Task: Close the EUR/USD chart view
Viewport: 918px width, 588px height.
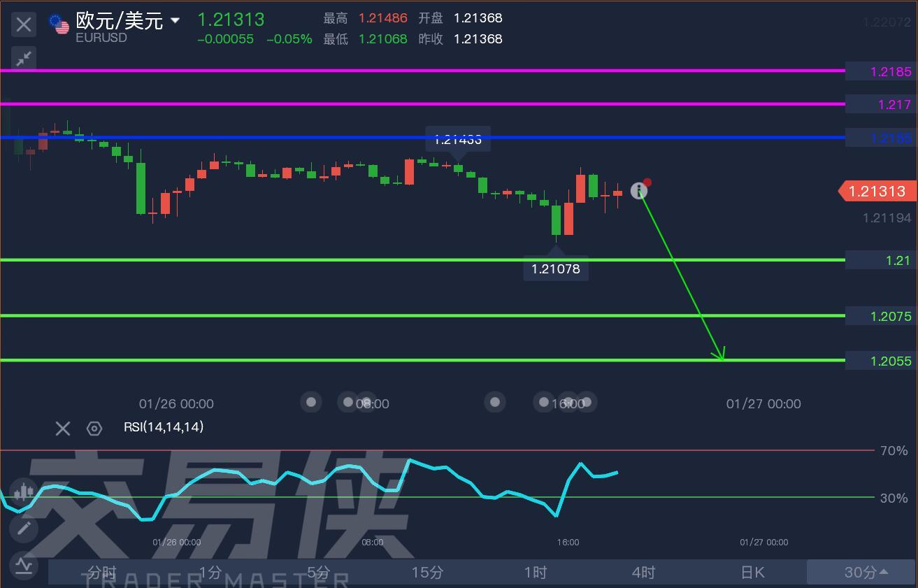Action: [24, 24]
